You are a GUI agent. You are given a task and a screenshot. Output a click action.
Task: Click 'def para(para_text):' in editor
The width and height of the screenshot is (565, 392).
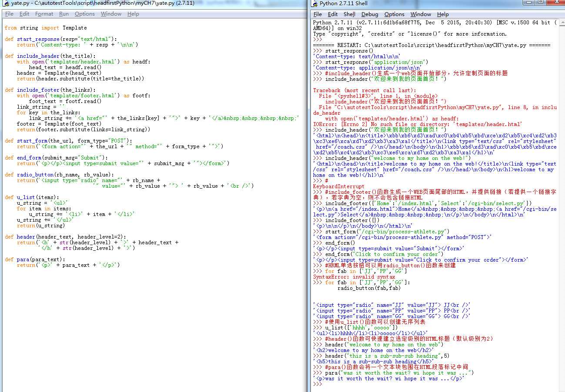[35, 259]
